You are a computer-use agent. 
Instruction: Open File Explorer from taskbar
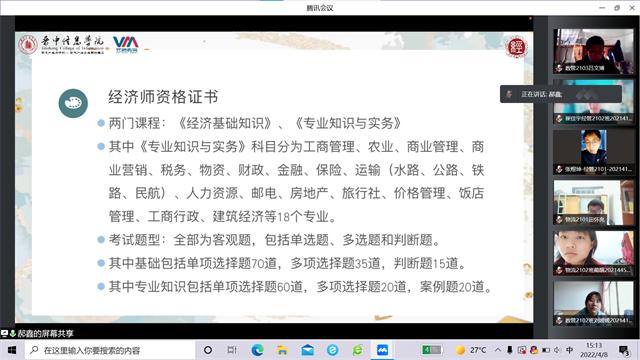[282, 350]
